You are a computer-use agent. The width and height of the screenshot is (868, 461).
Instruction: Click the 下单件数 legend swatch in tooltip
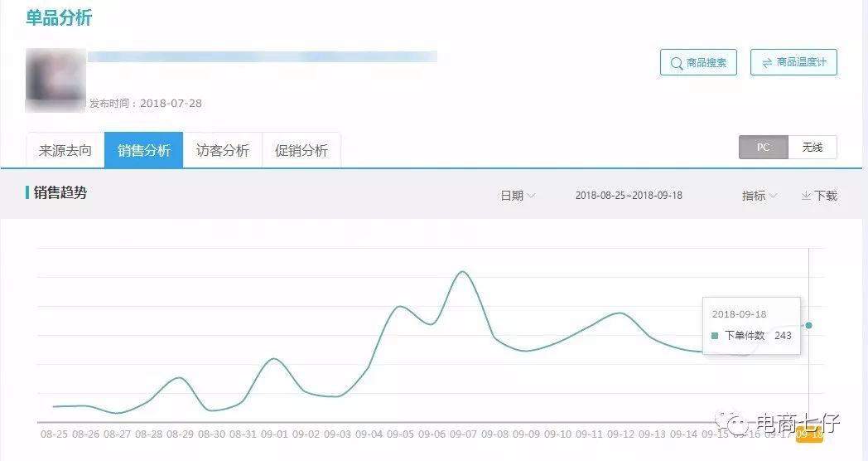[715, 336]
